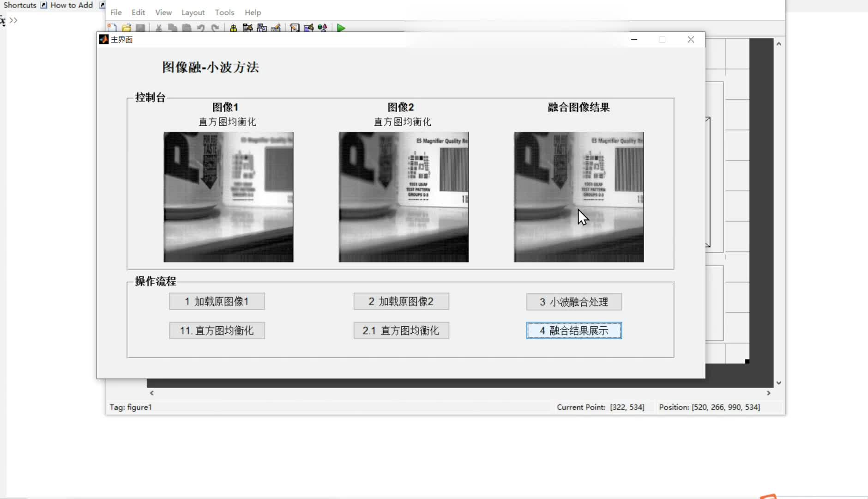Click the '图像融-小波方法' title text
The image size is (868, 499).
211,67
